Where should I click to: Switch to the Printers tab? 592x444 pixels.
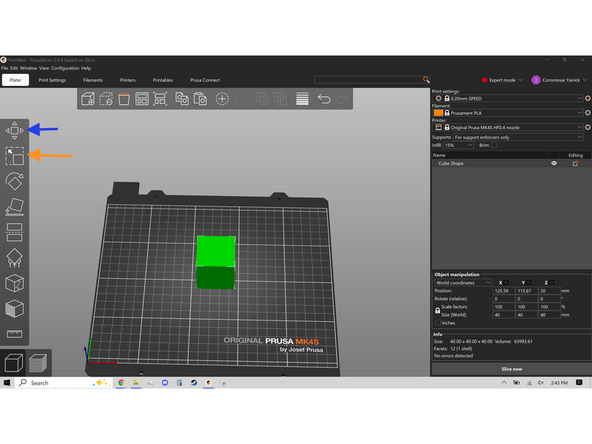coord(128,80)
